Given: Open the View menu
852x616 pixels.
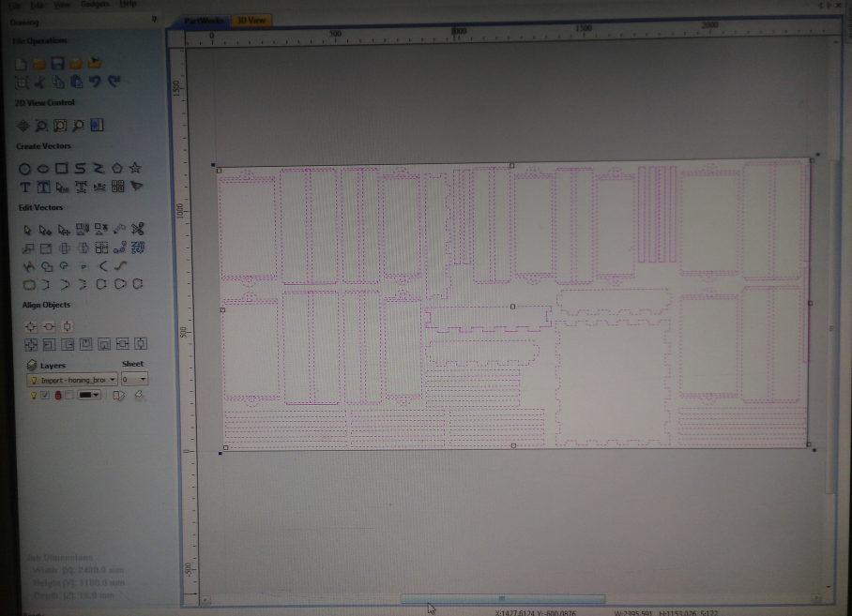Looking at the screenshot, I should coord(62,5).
